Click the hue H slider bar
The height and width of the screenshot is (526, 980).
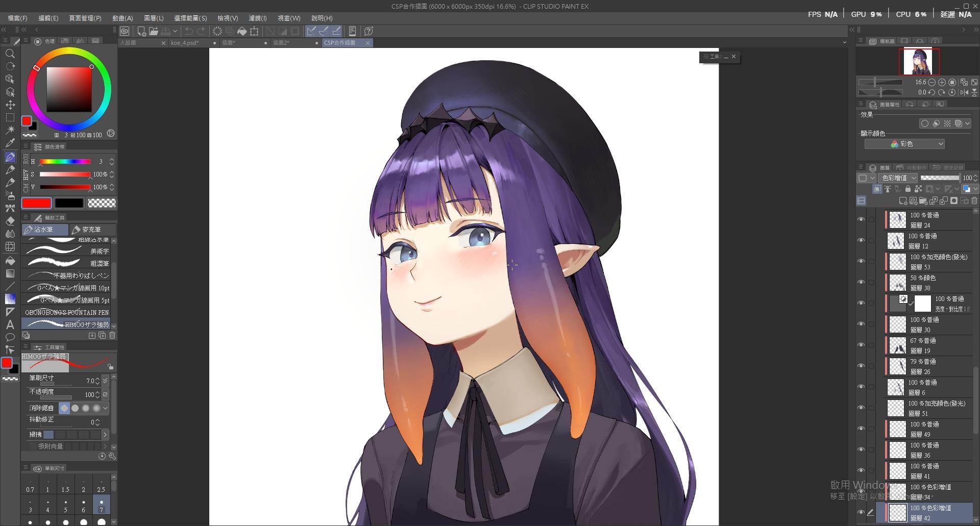coord(65,162)
